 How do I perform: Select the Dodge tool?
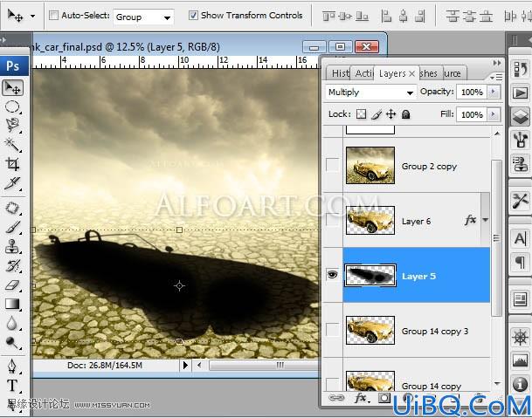pyautogui.click(x=12, y=343)
